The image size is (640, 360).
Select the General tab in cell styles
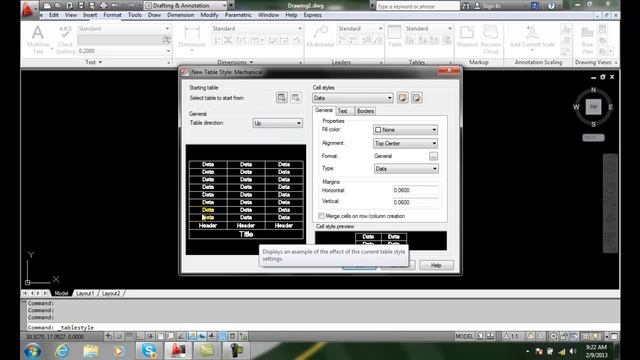coord(324,110)
